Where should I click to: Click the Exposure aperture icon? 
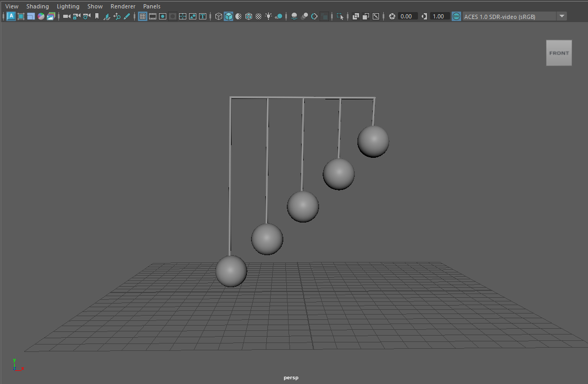(x=392, y=16)
